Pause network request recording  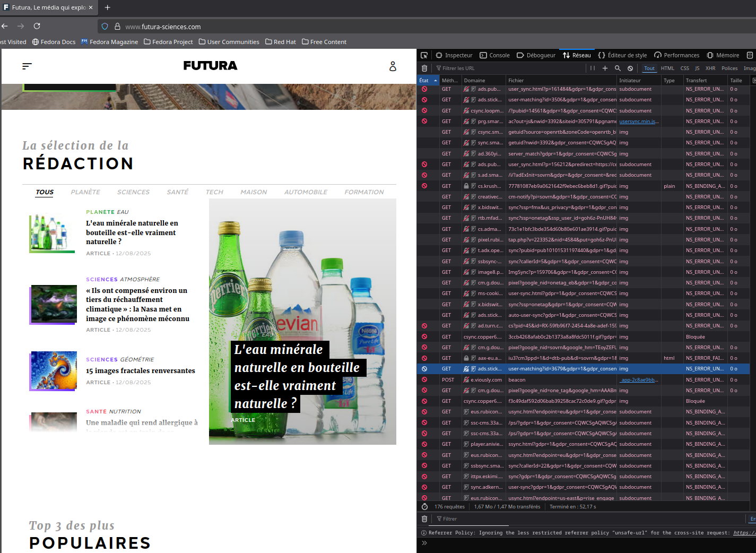pos(593,68)
